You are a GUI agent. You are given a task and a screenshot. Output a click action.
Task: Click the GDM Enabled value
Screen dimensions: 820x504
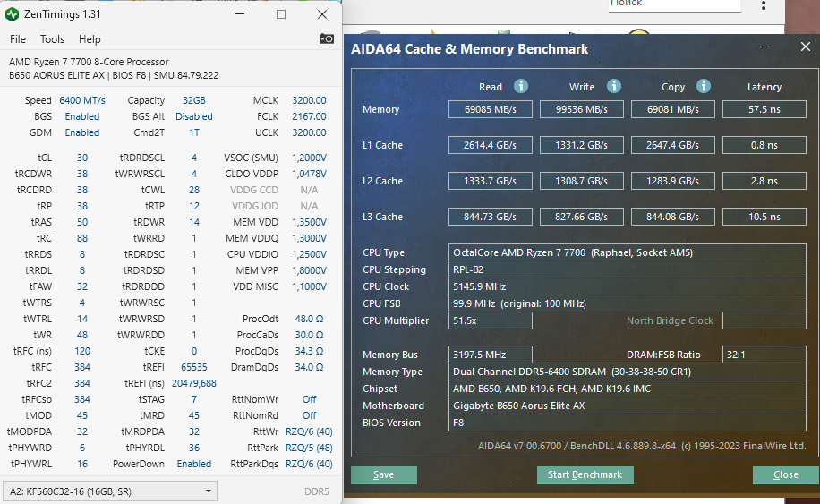click(x=82, y=132)
